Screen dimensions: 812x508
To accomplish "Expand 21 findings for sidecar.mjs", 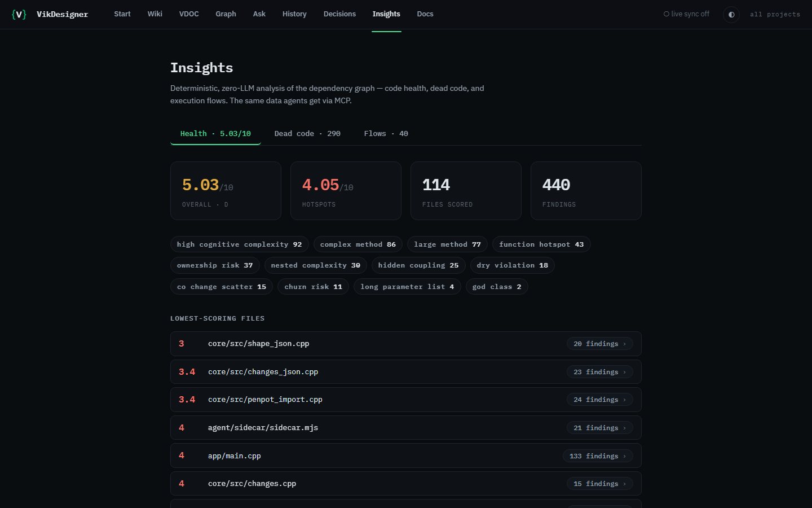I will (599, 428).
